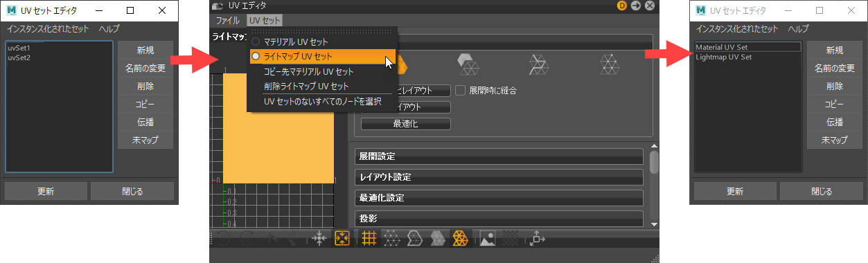Select Lightmap UV Set list entry

(x=748, y=57)
